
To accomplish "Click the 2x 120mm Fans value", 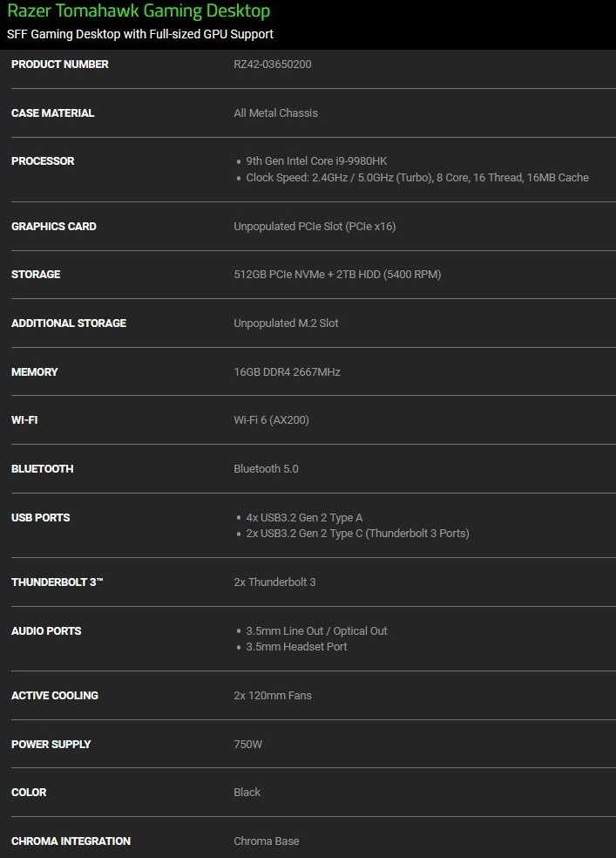I will [273, 696].
